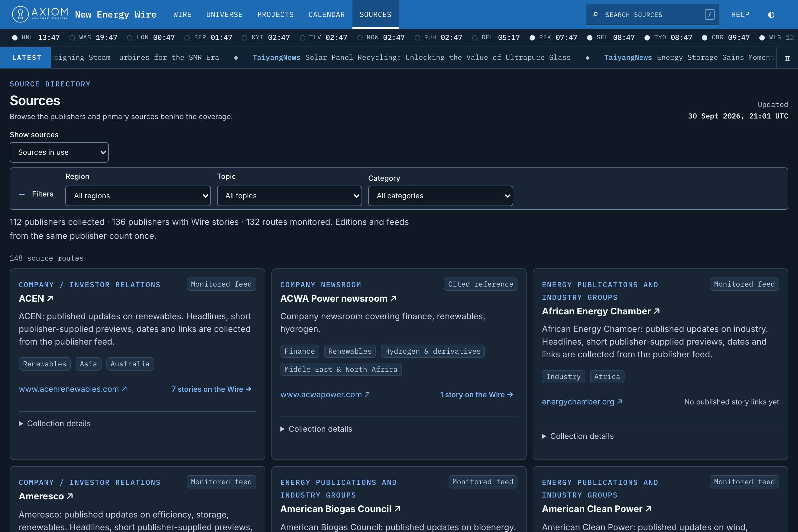Expand Collection details on ACWA Power card
The height and width of the screenshot is (532, 798).
[x=316, y=429]
